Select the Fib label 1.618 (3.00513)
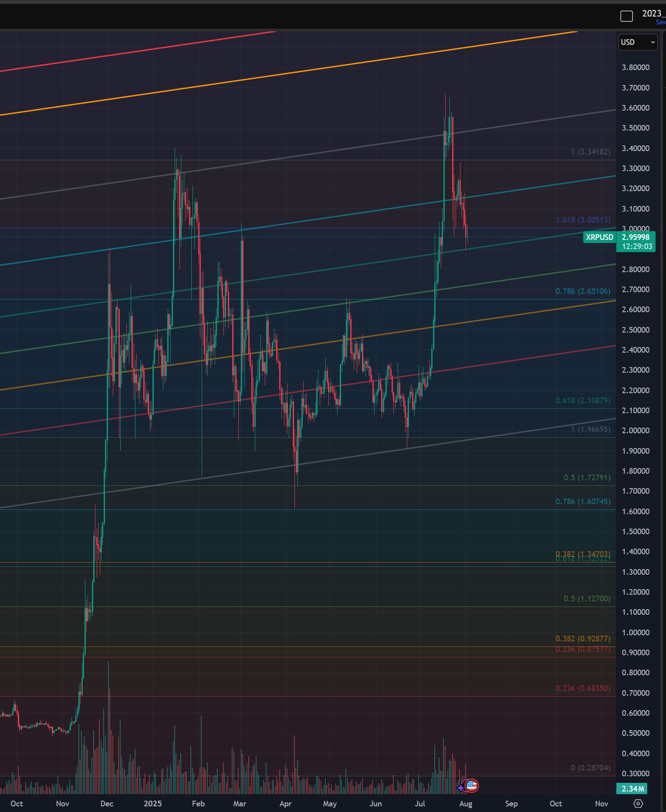The image size is (666, 812). tap(583, 220)
